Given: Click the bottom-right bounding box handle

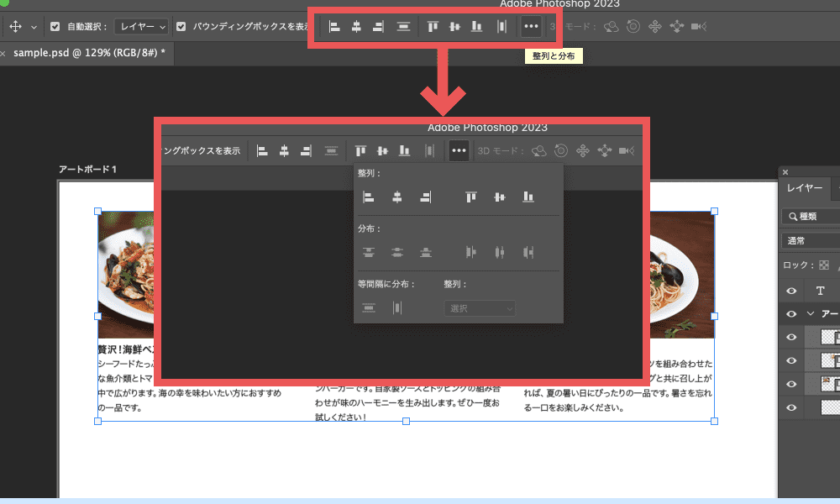Looking at the screenshot, I should (714, 422).
